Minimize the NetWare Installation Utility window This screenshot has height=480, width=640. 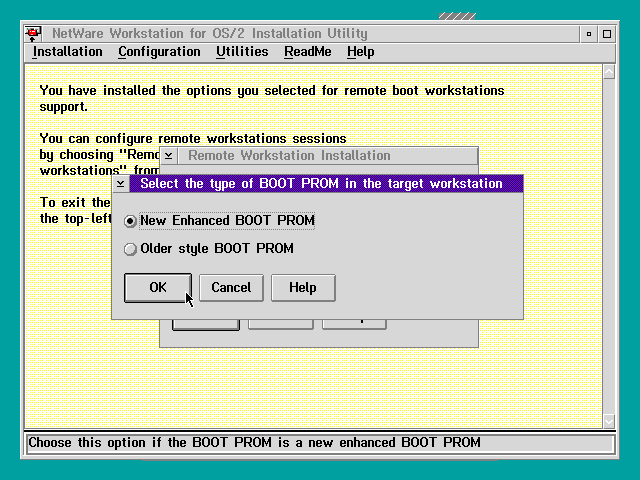tap(589, 34)
